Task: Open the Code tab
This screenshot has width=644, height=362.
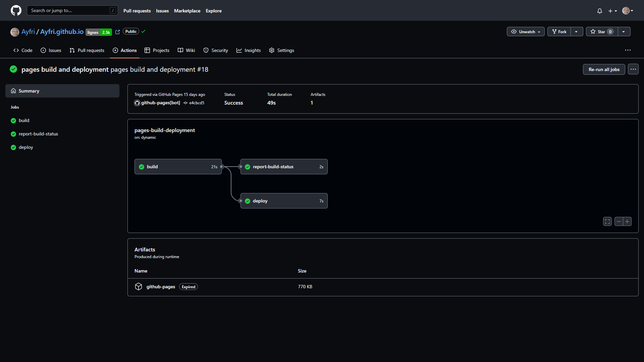Action: click(x=23, y=50)
